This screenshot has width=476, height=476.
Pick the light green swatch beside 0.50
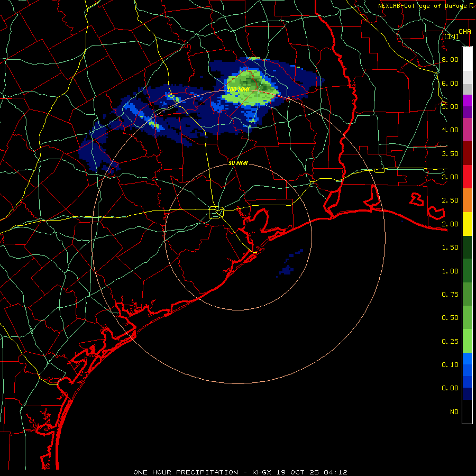[467, 317]
